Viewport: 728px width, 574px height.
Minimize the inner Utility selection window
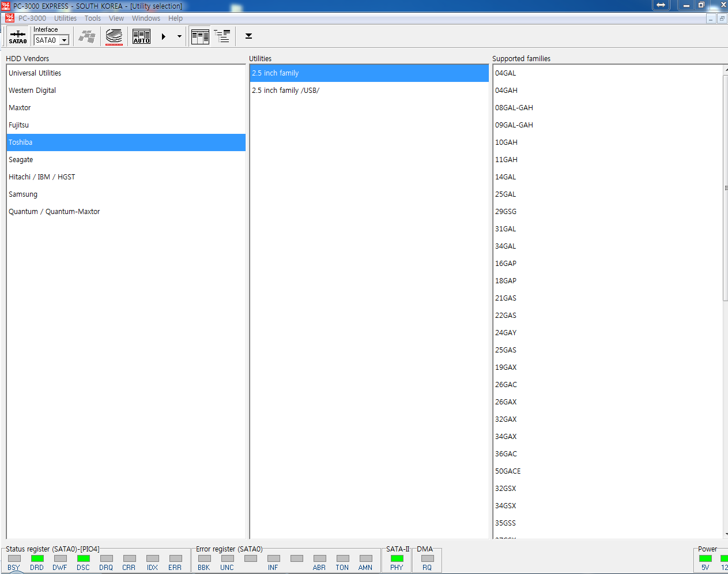point(711,18)
